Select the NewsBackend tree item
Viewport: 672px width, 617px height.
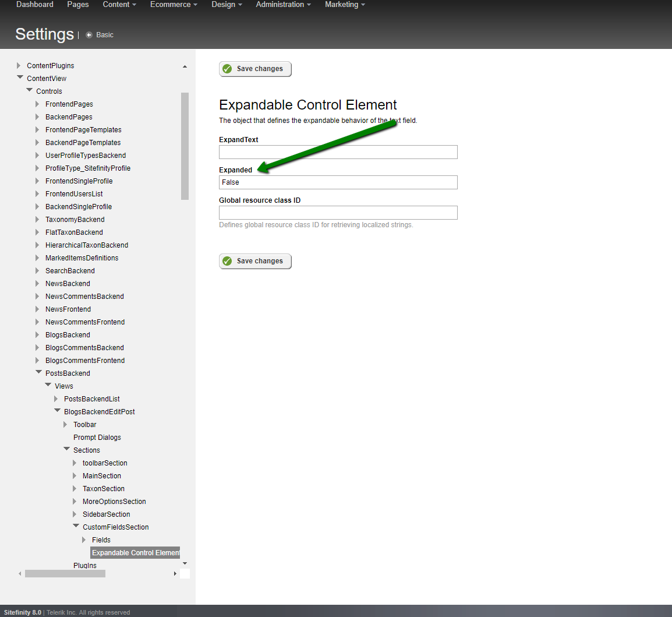tap(68, 283)
